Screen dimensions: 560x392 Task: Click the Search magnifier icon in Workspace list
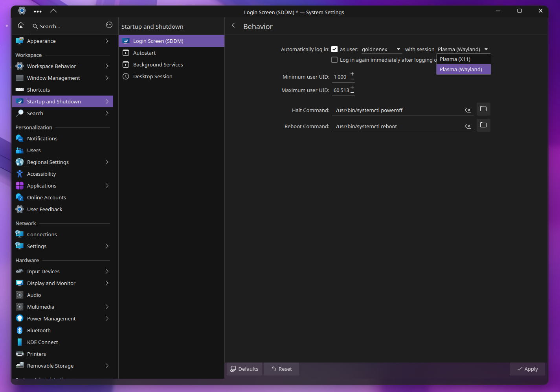pyautogui.click(x=20, y=113)
